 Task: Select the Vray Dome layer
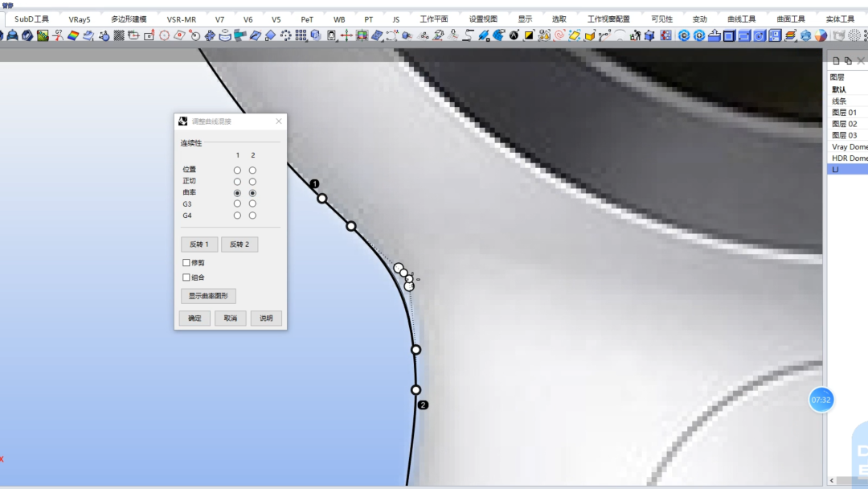(x=848, y=146)
